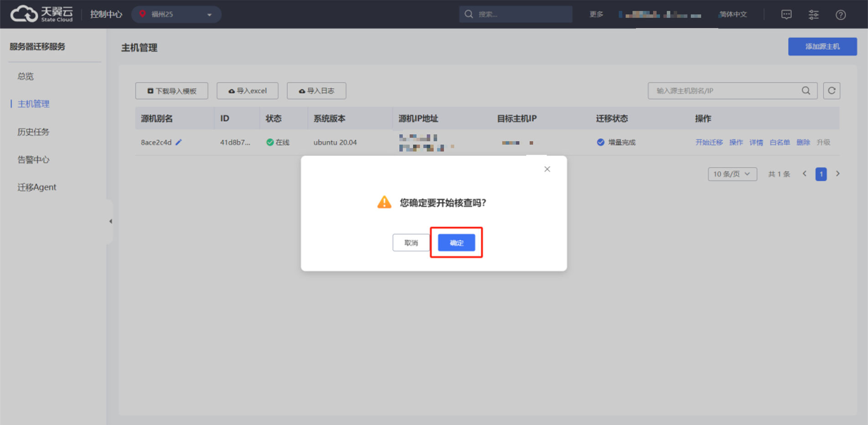The width and height of the screenshot is (868, 425).
Task: Click the 源机IP地址 column header
Action: (x=418, y=118)
